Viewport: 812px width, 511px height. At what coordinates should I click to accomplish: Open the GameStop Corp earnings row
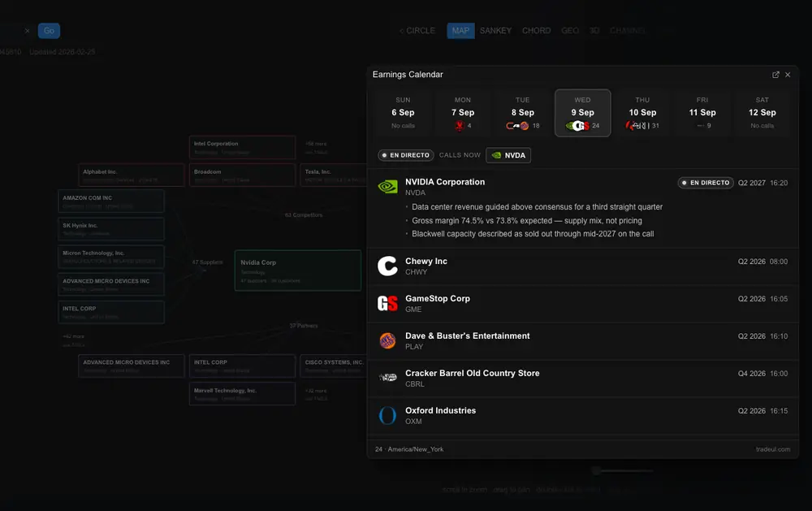pyautogui.click(x=582, y=304)
